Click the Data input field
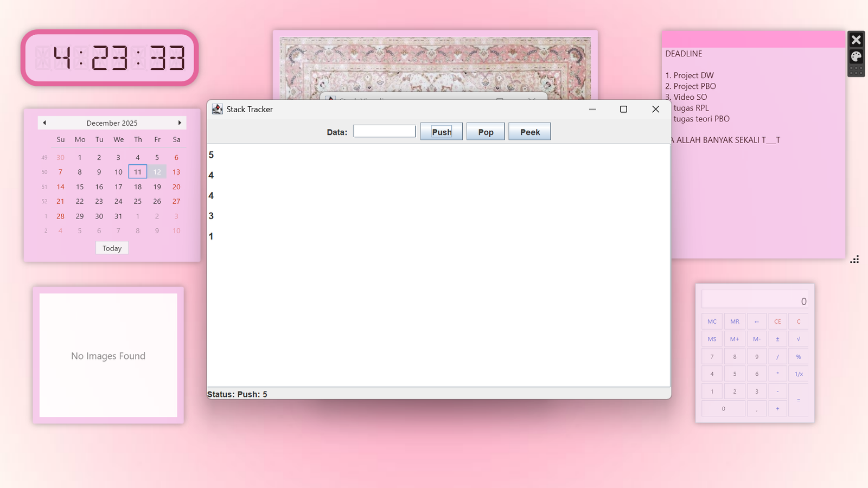868x488 pixels. [384, 131]
